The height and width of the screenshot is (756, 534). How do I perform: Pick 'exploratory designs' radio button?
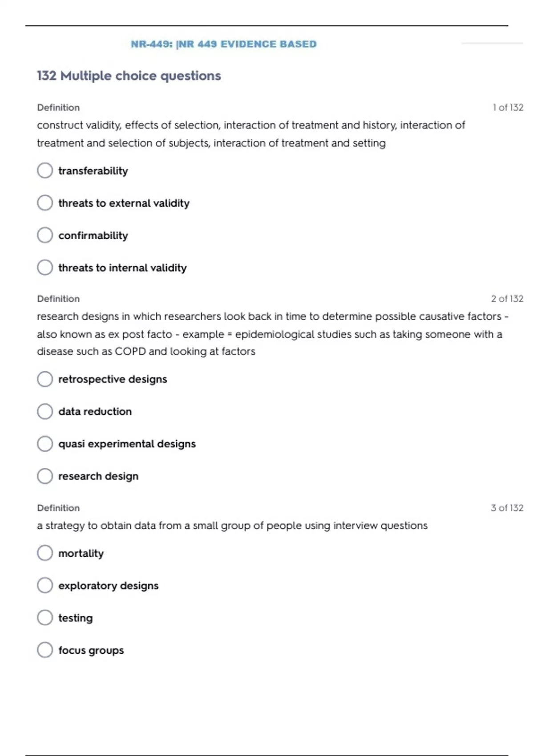45,585
